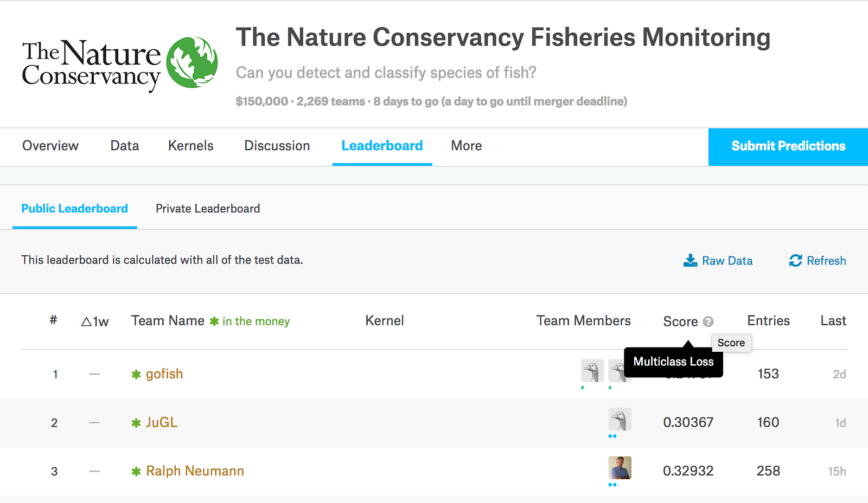Open the JuGL team link
The height and width of the screenshot is (503, 868).
(x=162, y=422)
